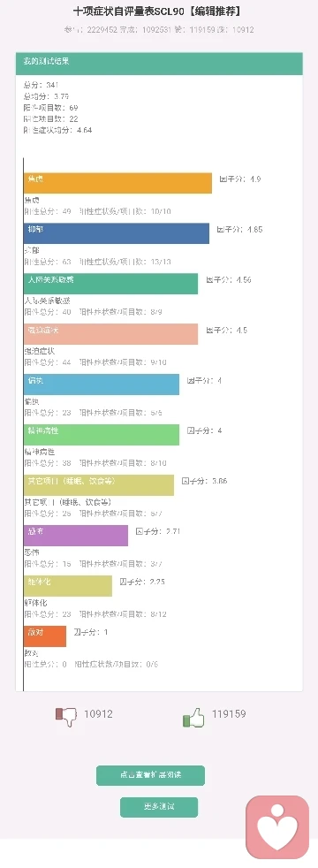Screen dimensions: 318x868
Task: Click the 我的测试结果 header tab
Action: (159, 63)
